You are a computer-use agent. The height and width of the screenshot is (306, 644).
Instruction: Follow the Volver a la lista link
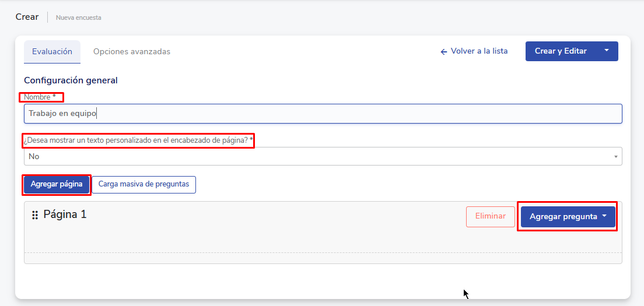pos(479,51)
